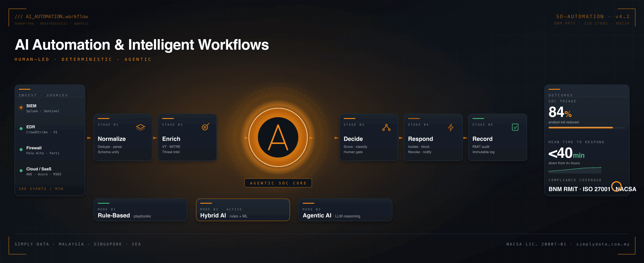Click the green Cloud / SaaS status dot
The width and height of the screenshot is (644, 263).
pos(21,171)
